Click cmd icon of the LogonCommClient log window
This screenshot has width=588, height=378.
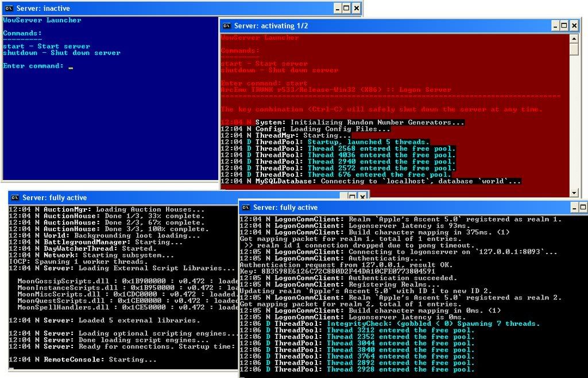245,207
